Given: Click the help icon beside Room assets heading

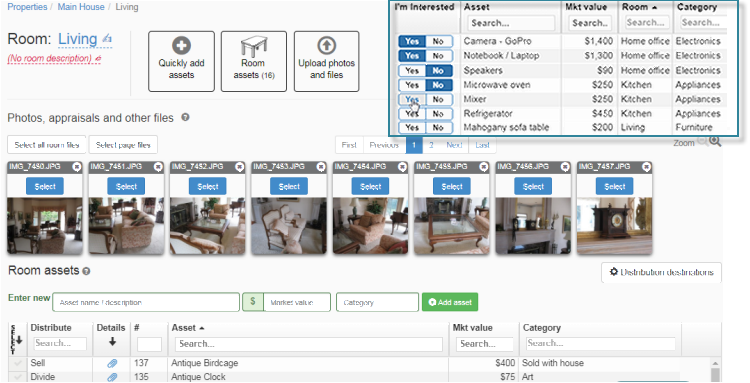Looking at the screenshot, I should [x=86, y=271].
